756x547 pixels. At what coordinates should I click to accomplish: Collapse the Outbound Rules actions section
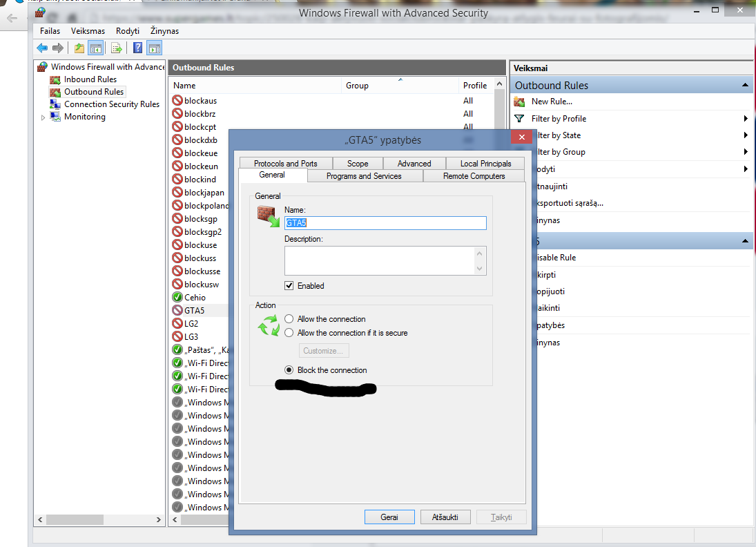point(745,86)
